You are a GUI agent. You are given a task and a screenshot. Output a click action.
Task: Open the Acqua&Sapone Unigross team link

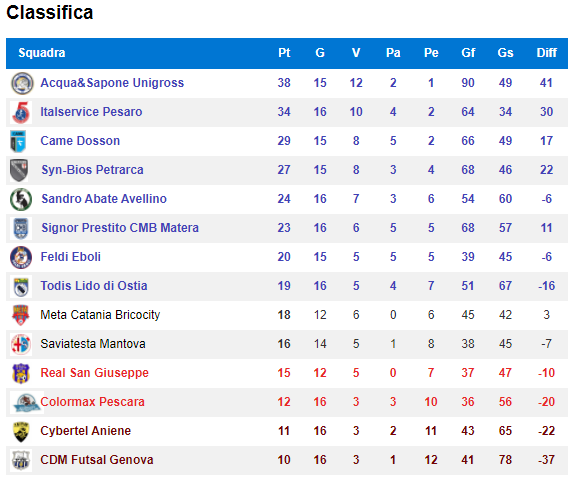(112, 83)
